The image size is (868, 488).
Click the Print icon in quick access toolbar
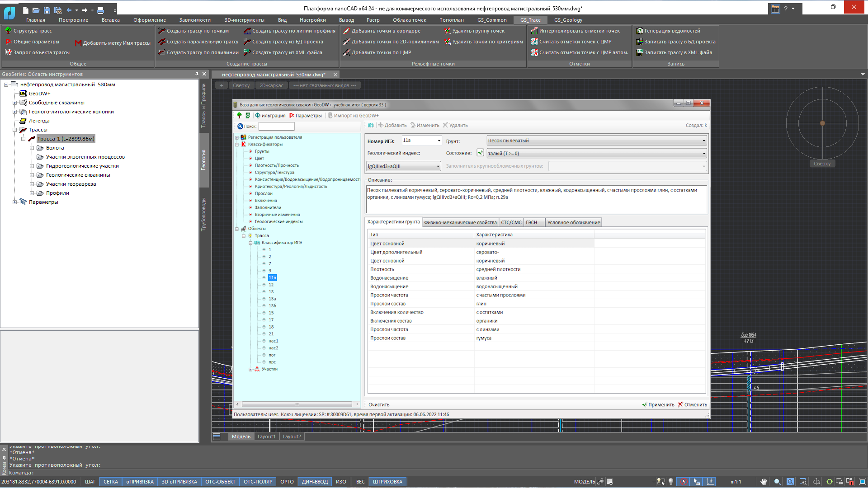coord(100,9)
